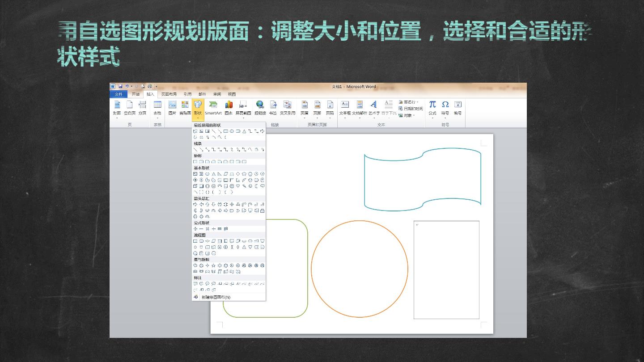The height and width of the screenshot is (362, 644).
Task: Open the 文本框 text box gallery
Action: coord(345,109)
